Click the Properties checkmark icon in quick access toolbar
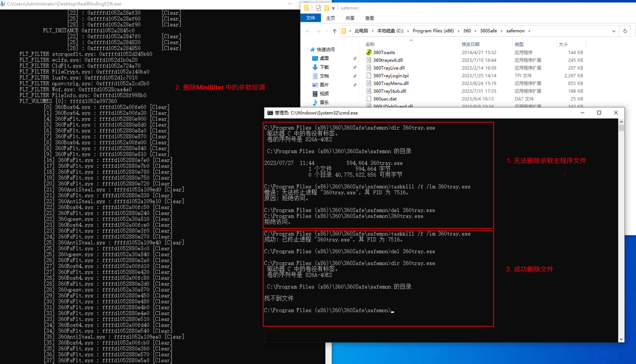The width and height of the screenshot is (636, 364). point(318,8)
